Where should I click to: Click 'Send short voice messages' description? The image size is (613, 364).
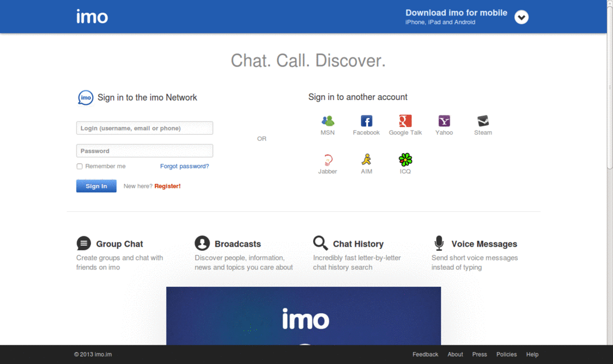point(475,258)
